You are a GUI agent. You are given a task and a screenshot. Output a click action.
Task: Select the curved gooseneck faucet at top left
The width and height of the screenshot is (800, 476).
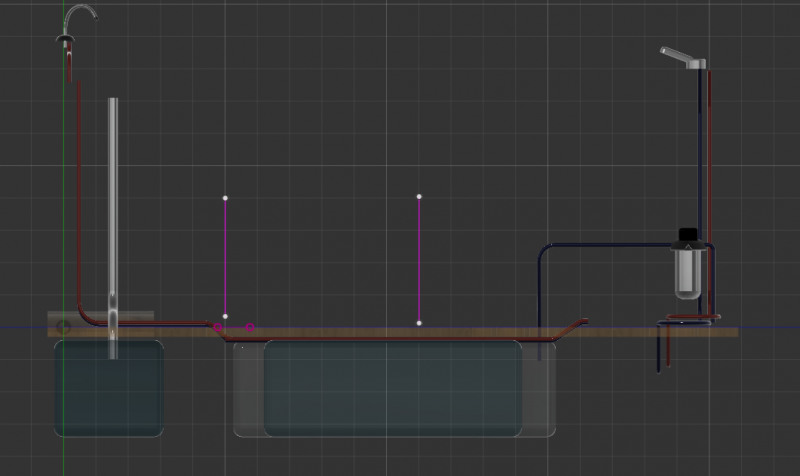78,15
